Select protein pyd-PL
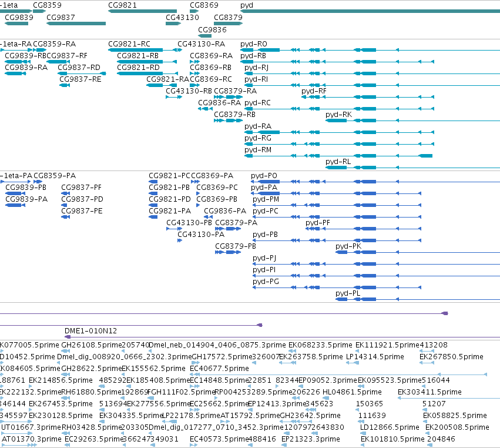This screenshot has width=500, height=448. (x=348, y=293)
